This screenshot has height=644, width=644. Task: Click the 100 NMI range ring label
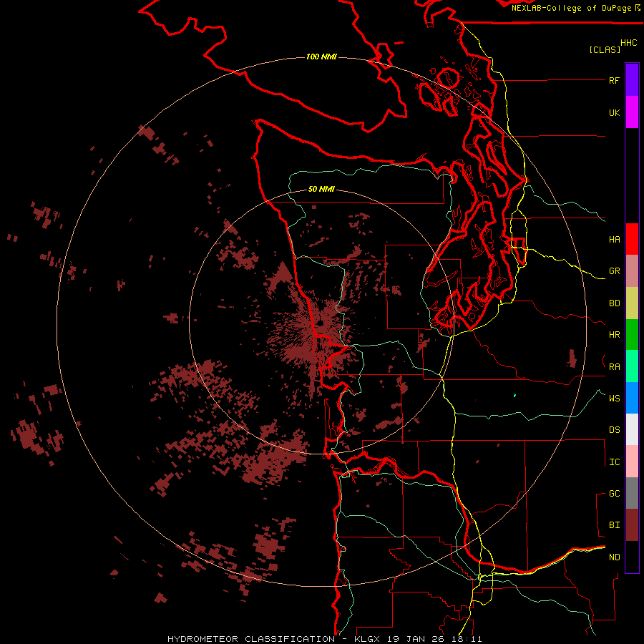click(321, 57)
